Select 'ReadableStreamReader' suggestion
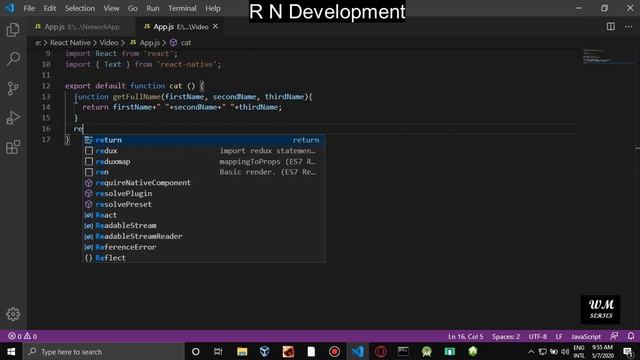Viewport: 640px width, 360px height. (204, 236)
